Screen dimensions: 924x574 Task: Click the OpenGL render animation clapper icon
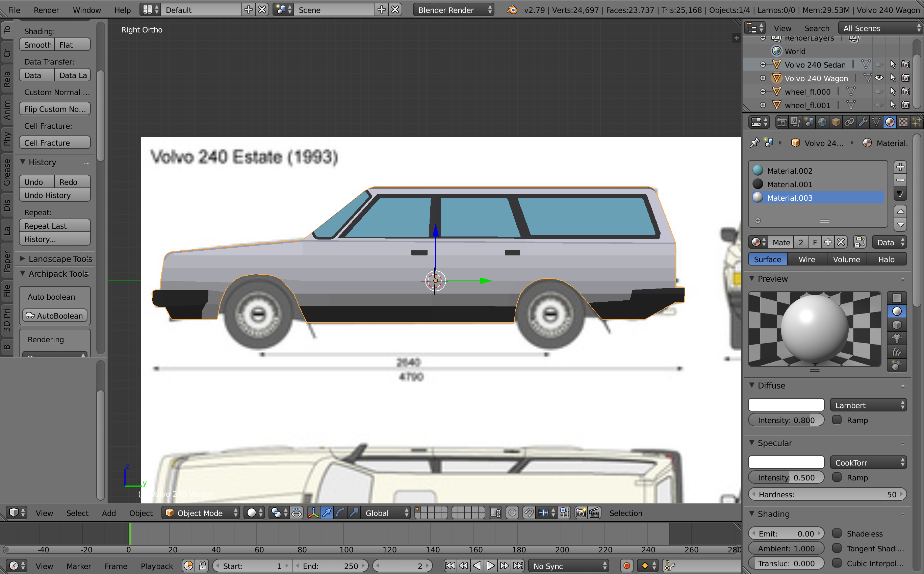(x=595, y=513)
